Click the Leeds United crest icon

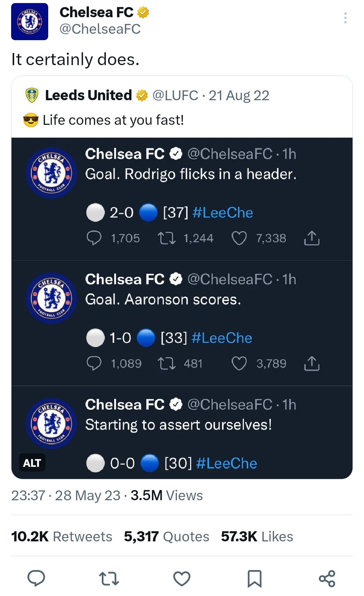pyautogui.click(x=32, y=95)
